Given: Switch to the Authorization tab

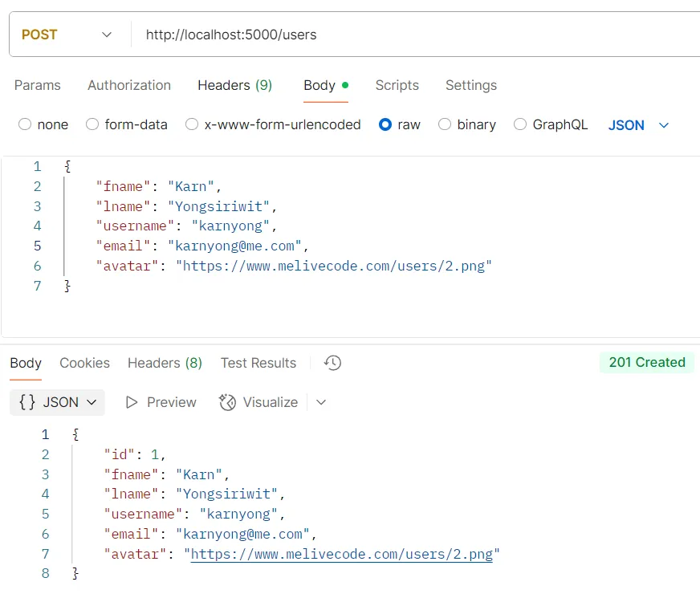Looking at the screenshot, I should [x=128, y=85].
